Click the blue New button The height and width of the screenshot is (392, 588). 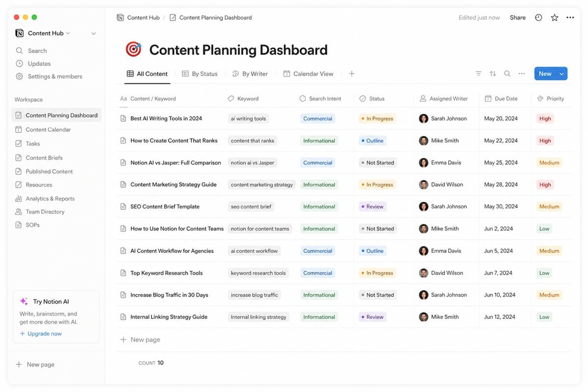pyautogui.click(x=545, y=73)
